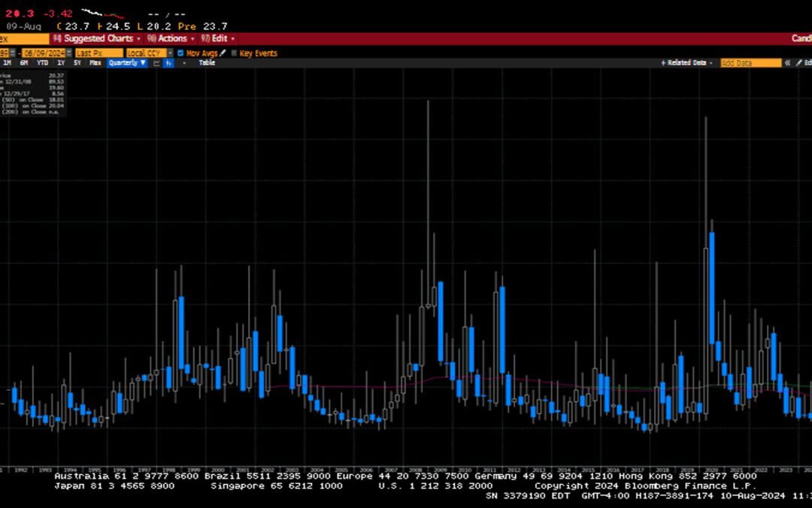812x508 pixels.
Task: Click the pencil icon beside Mov Avgs
Action: tap(223, 53)
